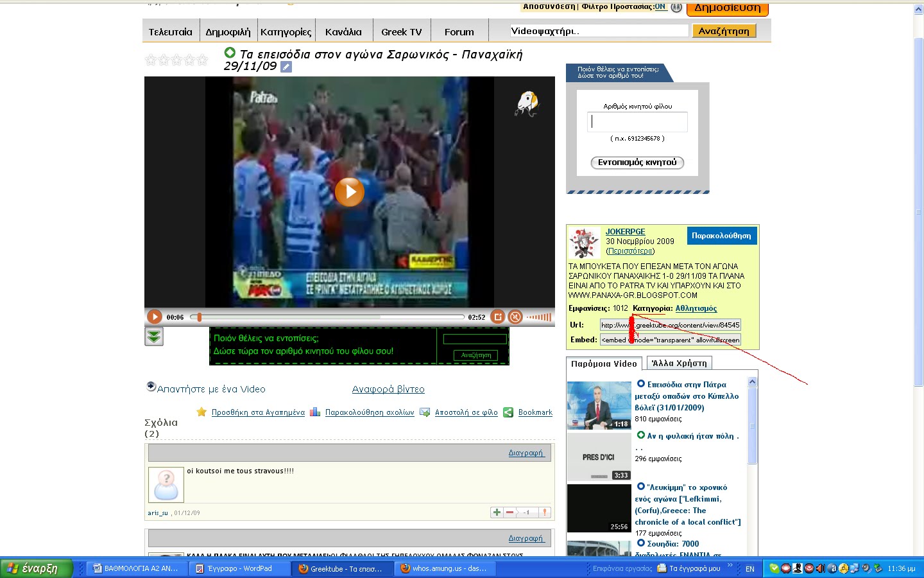This screenshot has height=578, width=924.
Task: Switch to the Παρόμοια Video tab
Action: [604, 363]
